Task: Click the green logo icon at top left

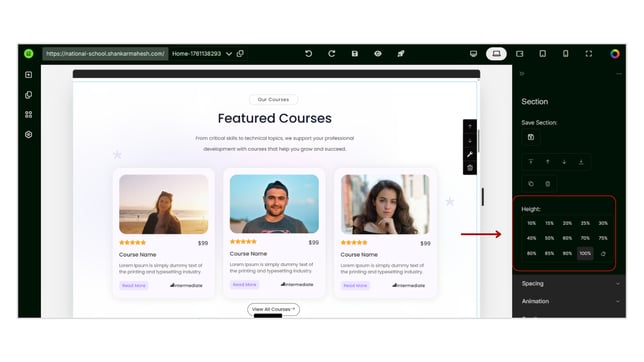Action: pyautogui.click(x=28, y=53)
